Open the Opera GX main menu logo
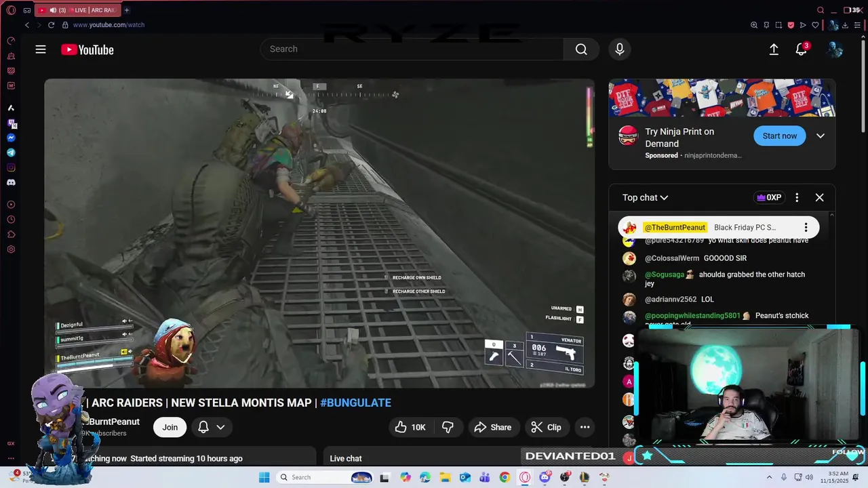This screenshot has width=868, height=488. [x=11, y=10]
